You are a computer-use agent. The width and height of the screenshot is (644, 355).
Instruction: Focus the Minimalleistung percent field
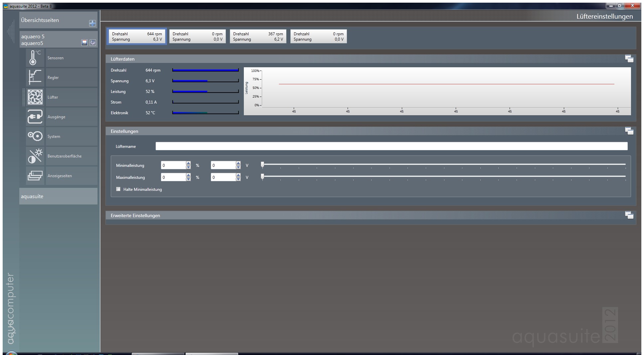pyautogui.click(x=173, y=165)
